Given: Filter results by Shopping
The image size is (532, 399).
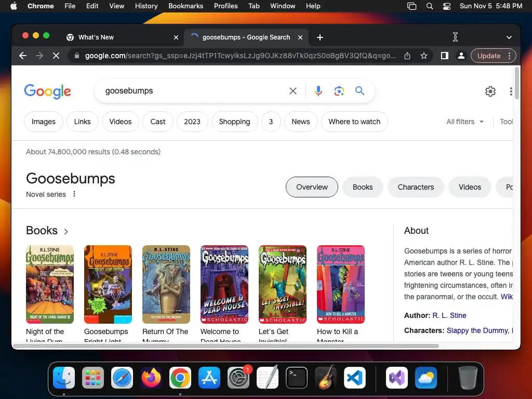Looking at the screenshot, I should 234,122.
